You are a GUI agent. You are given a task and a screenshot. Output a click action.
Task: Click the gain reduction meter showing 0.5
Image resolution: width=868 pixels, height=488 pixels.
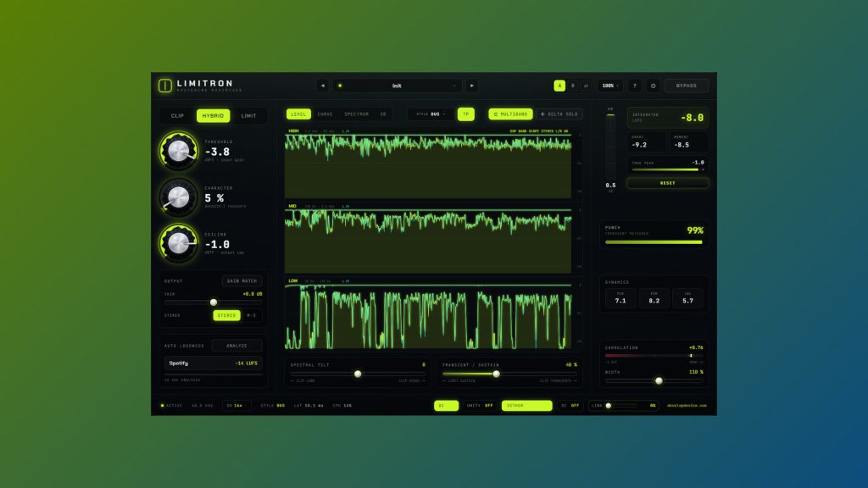(x=610, y=147)
